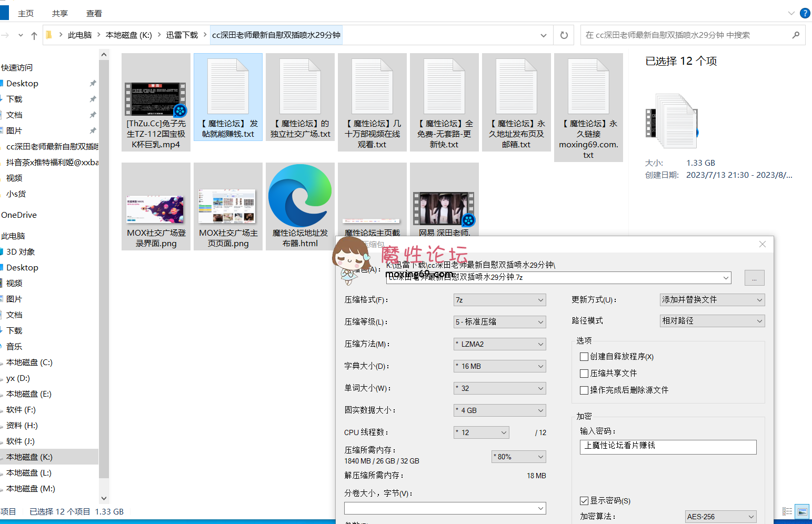Click the Explorer search box
This screenshot has height=524, width=812.
[x=693, y=35]
